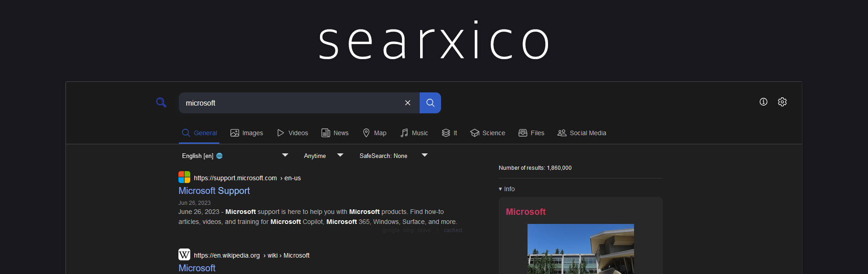The height and width of the screenshot is (274, 868).
Task: Open the Anytime time range dropdown
Action: click(x=323, y=156)
